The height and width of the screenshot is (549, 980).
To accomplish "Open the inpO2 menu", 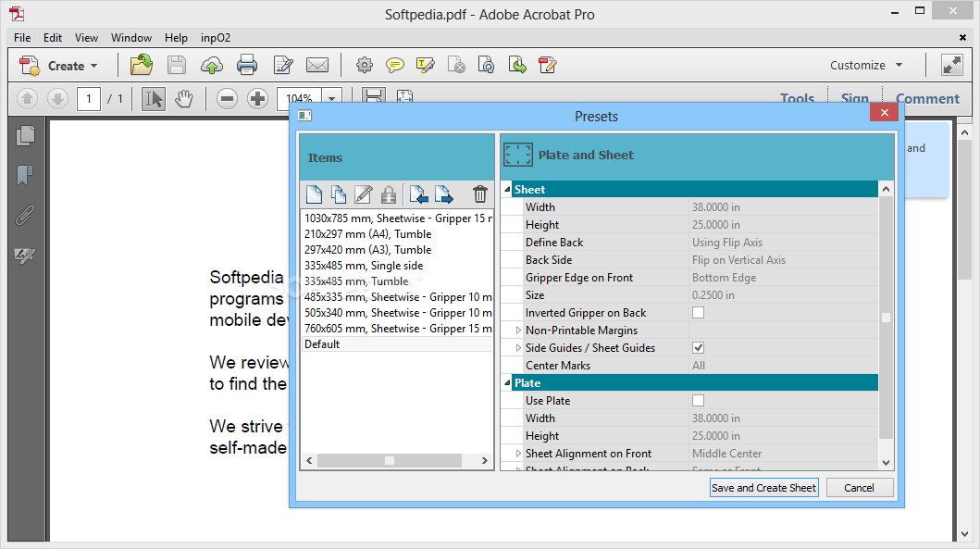I will [x=216, y=38].
